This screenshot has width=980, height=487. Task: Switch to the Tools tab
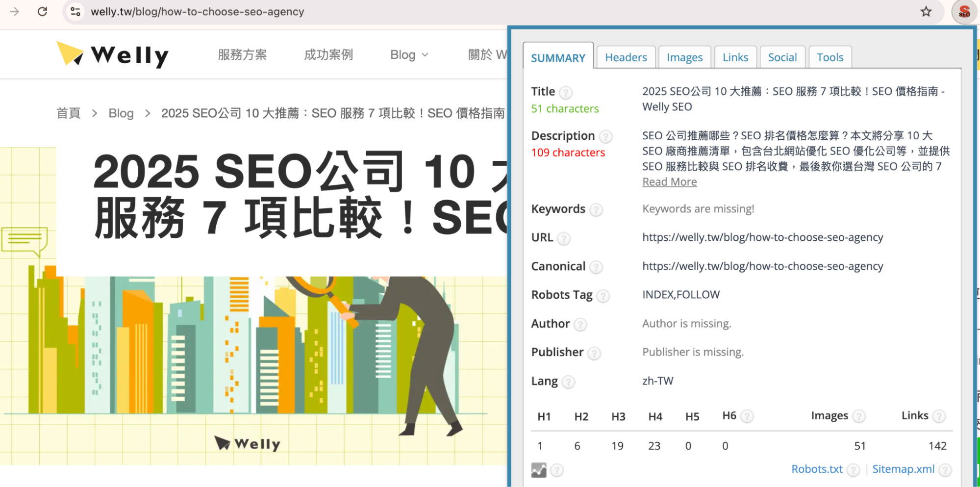coord(829,57)
